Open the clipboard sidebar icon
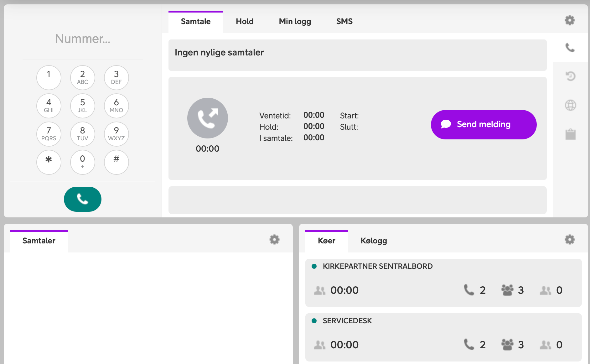Screen dimensions: 590x364 (x=570, y=134)
